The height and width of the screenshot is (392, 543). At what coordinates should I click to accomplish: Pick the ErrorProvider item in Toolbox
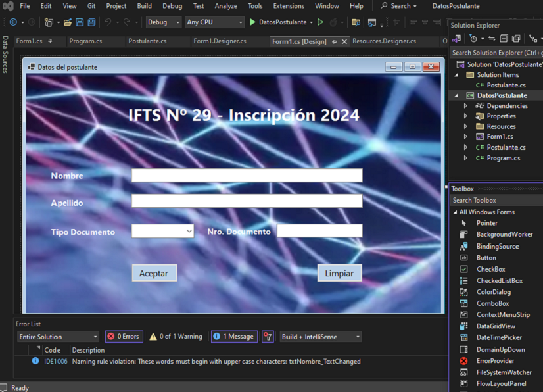pyautogui.click(x=495, y=361)
